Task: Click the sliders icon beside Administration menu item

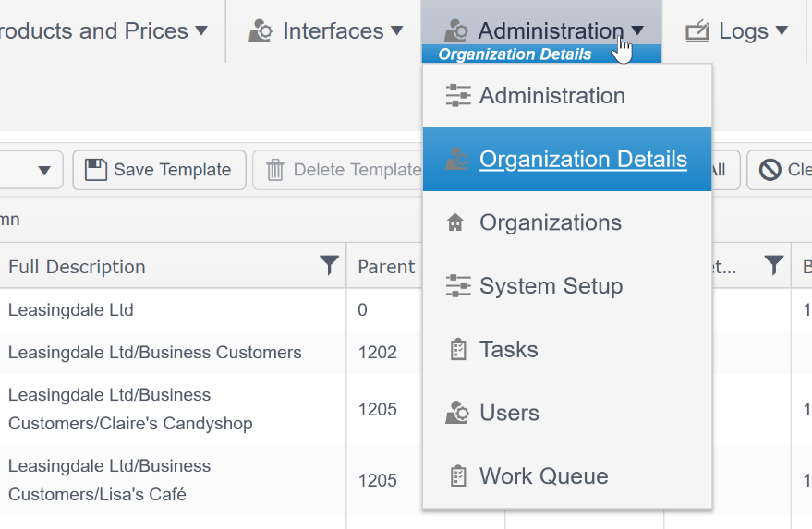Action: [457, 96]
